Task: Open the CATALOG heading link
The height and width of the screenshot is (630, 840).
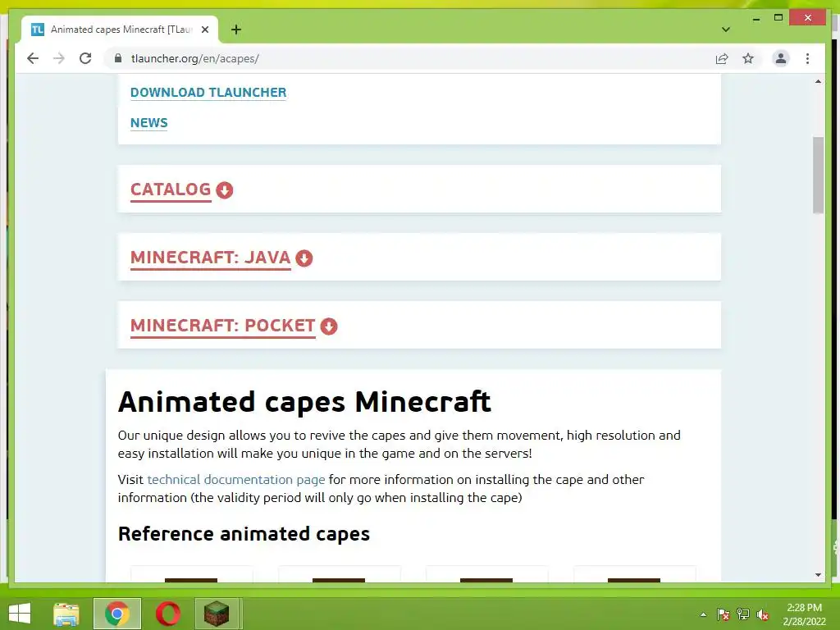Action: tap(171, 189)
